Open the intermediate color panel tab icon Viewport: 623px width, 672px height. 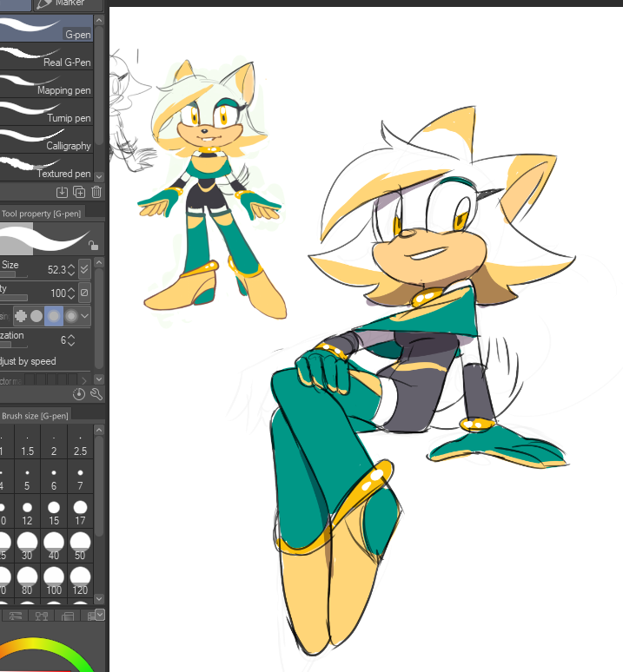point(42,616)
